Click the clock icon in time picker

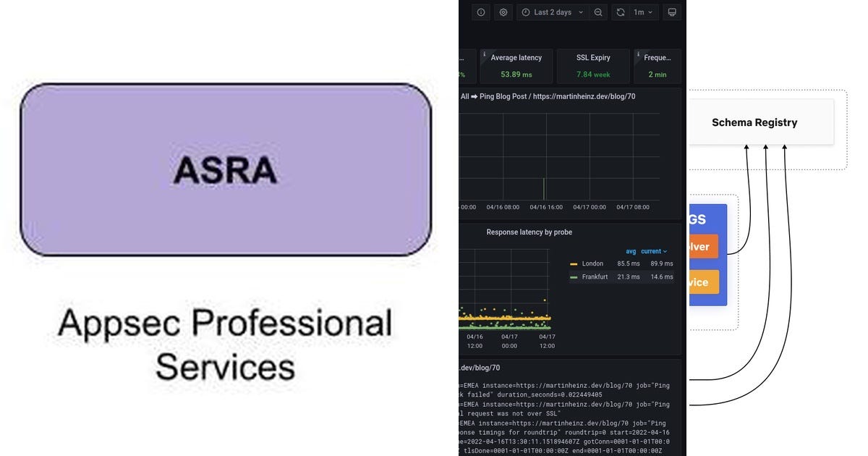click(526, 12)
